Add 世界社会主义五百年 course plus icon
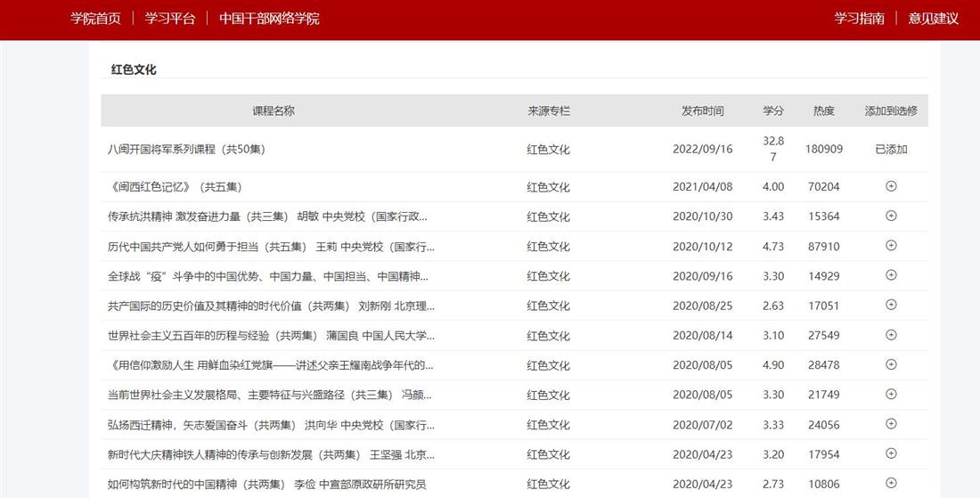This screenshot has height=498, width=980. tap(891, 335)
